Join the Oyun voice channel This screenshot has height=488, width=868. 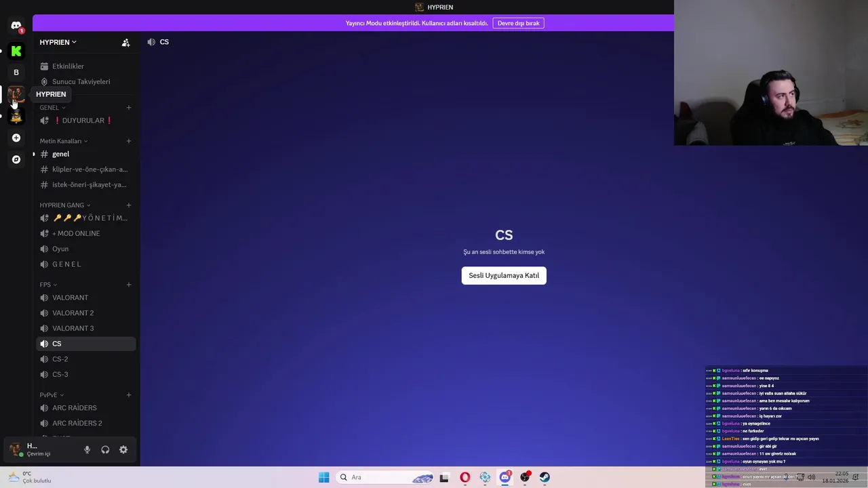86,249
